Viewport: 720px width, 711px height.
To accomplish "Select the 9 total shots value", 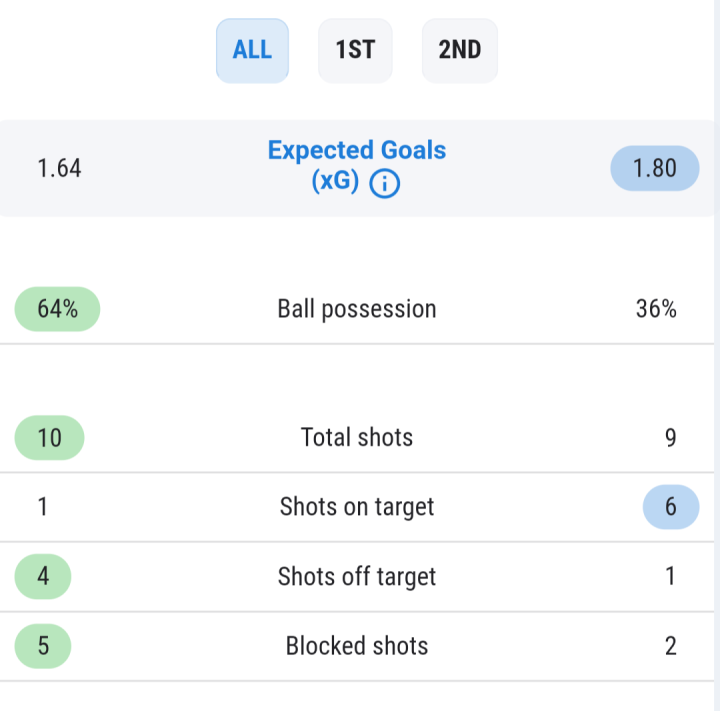I will 670,438.
